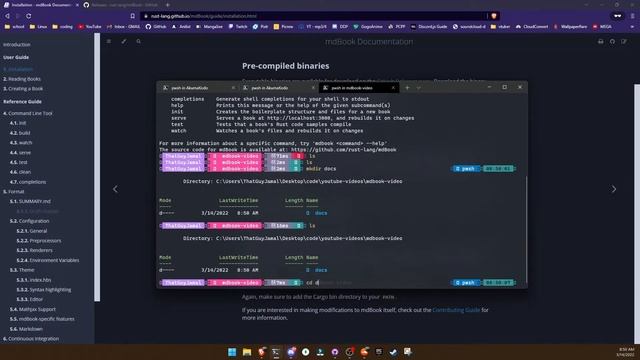
Task: Open '5.2. Configuration' in sidebar
Action: [29, 221]
